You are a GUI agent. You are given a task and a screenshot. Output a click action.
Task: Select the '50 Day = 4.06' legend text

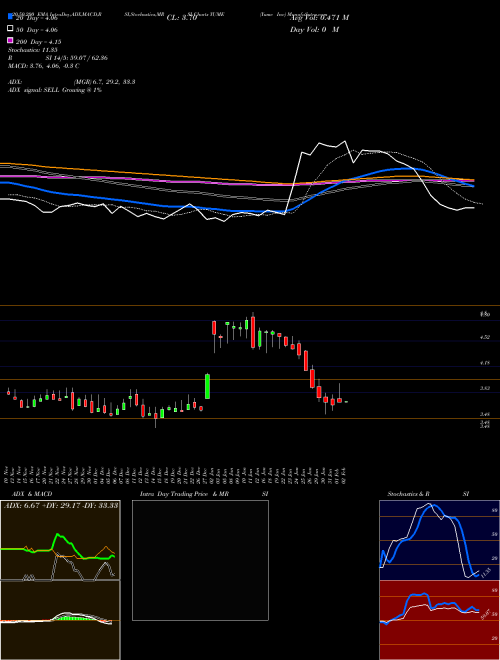coord(37,30)
